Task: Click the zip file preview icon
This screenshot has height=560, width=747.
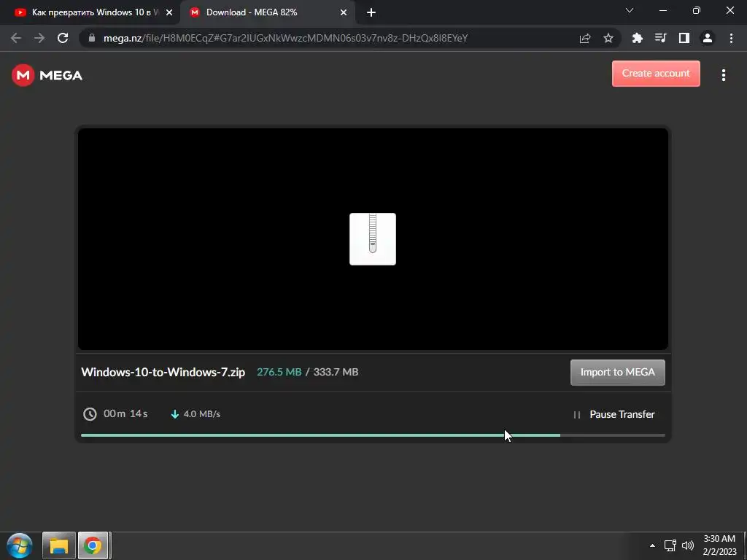Action: tap(373, 239)
